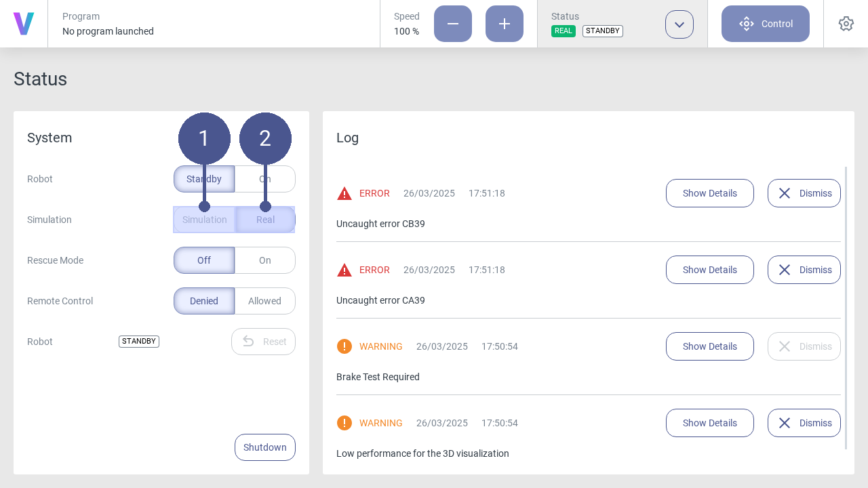Switch Robot toggle to Standby

coord(204,179)
